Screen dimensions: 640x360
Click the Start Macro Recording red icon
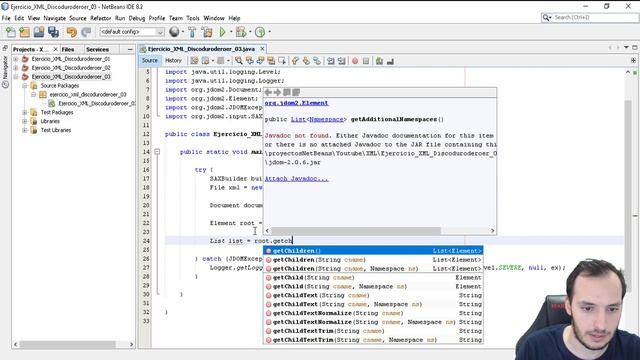click(355, 61)
